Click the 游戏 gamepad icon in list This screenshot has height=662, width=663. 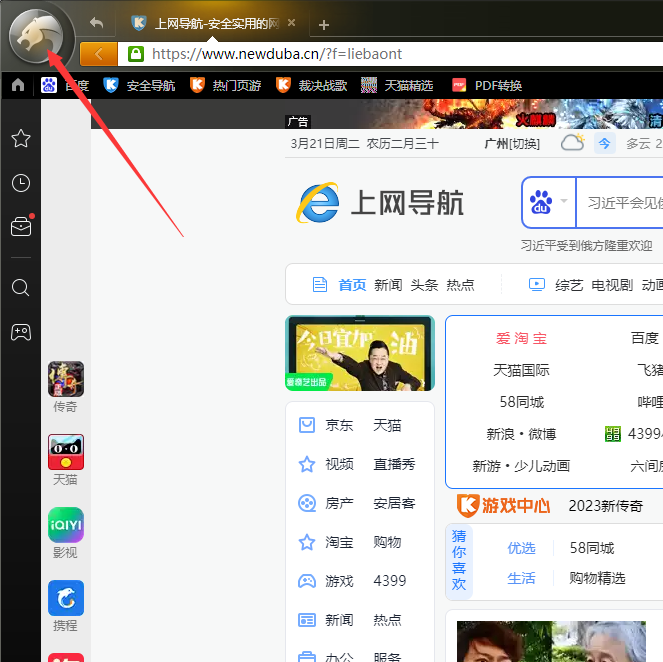307,581
